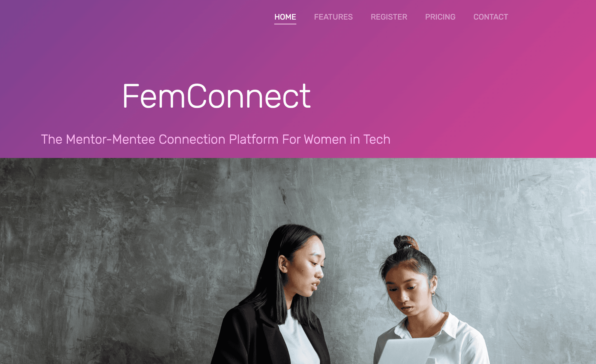Image resolution: width=596 pixels, height=364 pixels.
Task: Click CONTACT in the top navigation
Action: [491, 17]
